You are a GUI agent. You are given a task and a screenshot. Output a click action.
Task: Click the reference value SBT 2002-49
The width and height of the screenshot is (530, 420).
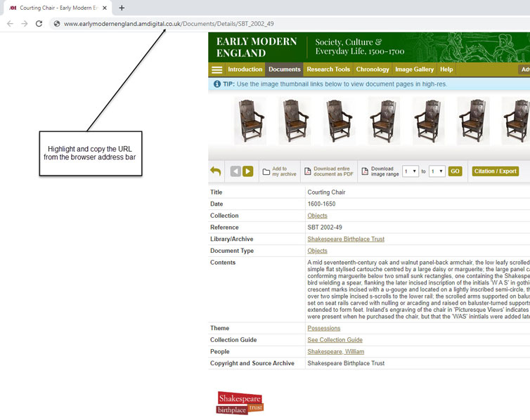tap(325, 228)
